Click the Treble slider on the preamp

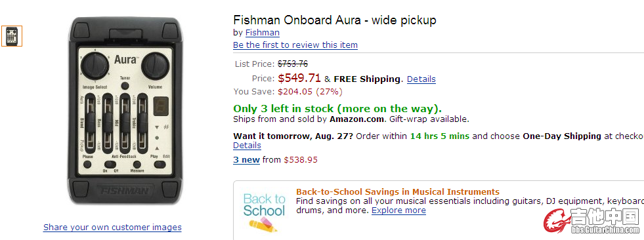coord(142,122)
